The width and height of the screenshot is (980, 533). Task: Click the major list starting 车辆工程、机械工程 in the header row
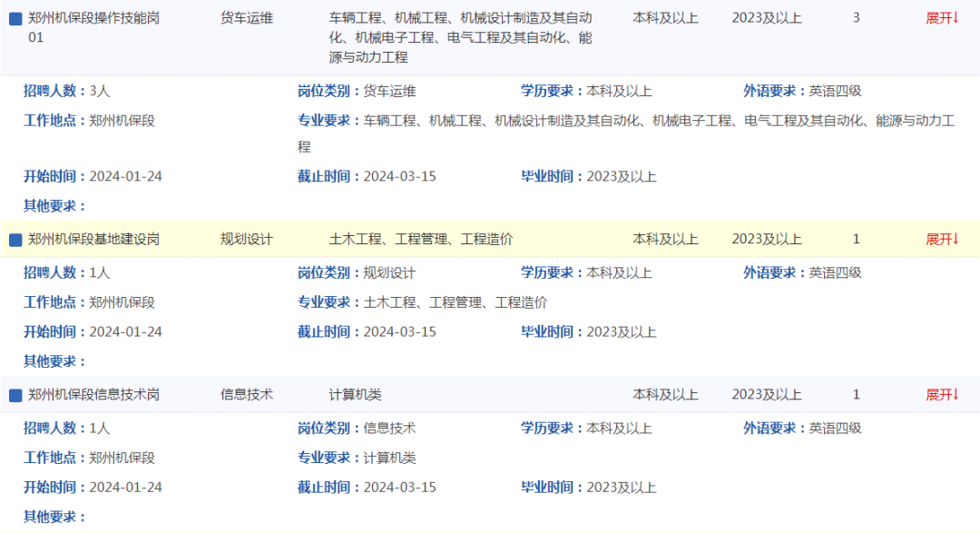pyautogui.click(x=461, y=37)
